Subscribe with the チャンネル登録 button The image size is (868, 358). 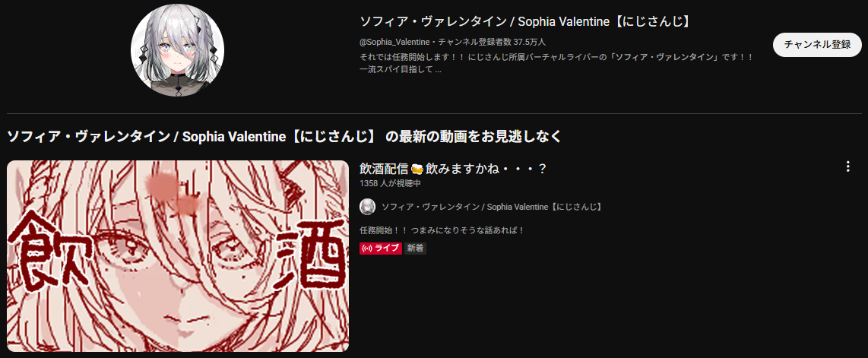(x=817, y=45)
